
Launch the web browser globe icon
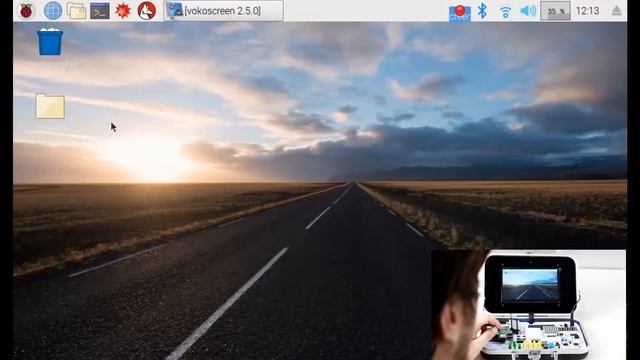(53, 11)
